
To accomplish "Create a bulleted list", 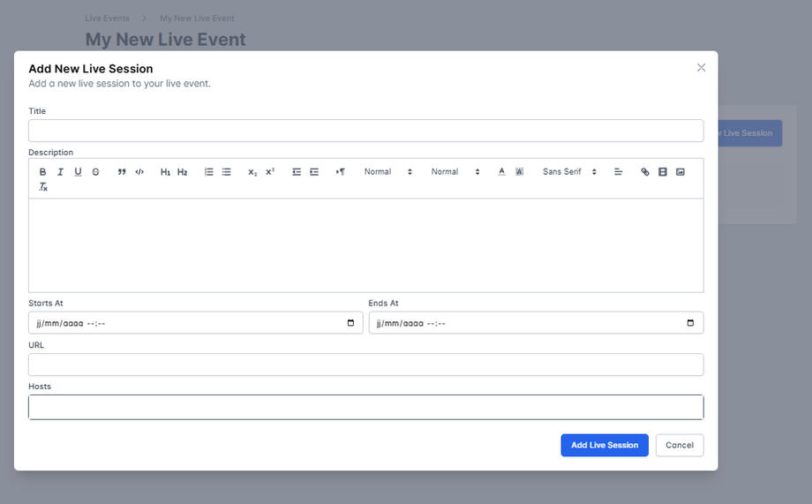I will click(226, 172).
